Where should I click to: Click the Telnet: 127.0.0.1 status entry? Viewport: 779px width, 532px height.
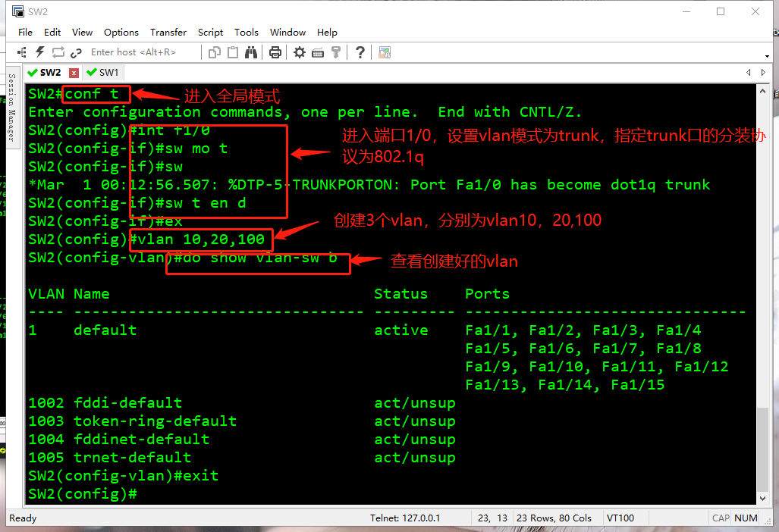pos(405,518)
